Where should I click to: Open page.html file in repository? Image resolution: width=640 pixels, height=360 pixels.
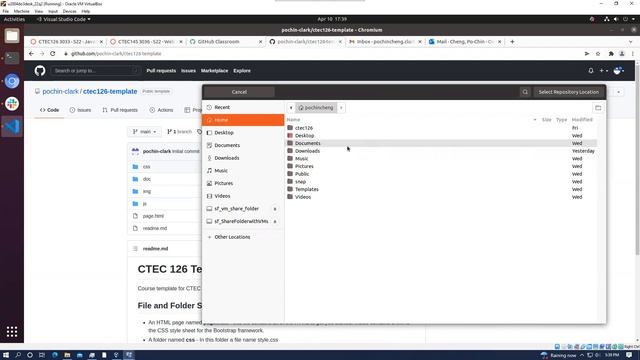pyautogui.click(x=153, y=216)
